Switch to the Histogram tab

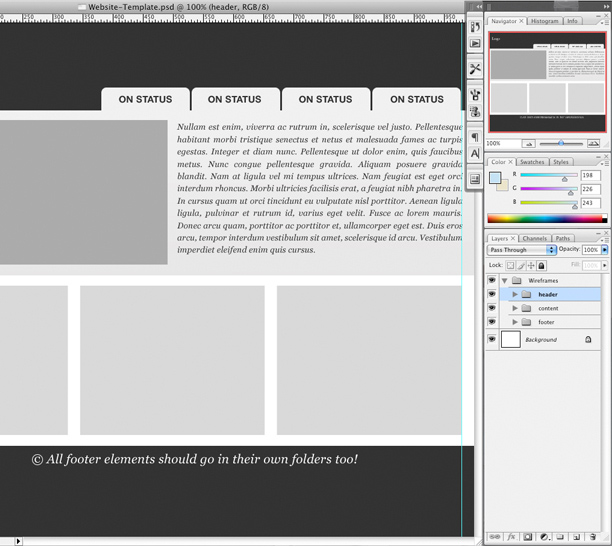click(544, 21)
